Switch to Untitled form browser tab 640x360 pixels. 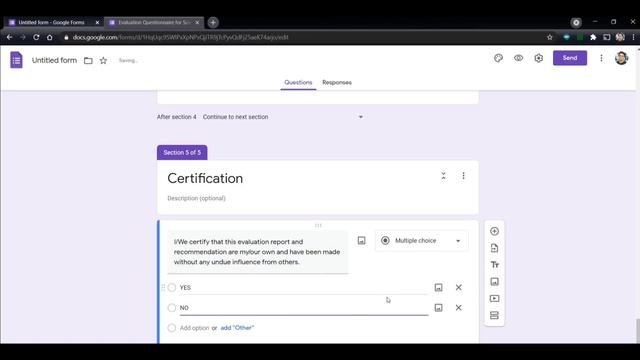point(51,22)
